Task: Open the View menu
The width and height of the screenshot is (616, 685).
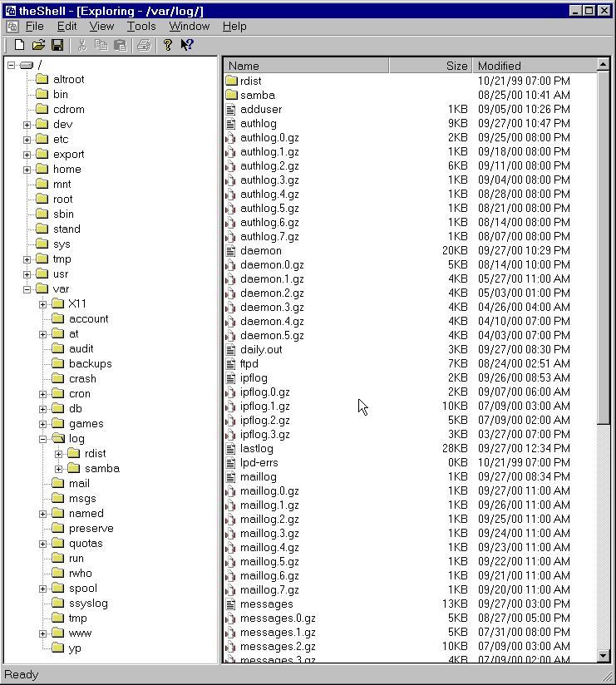Action: pyautogui.click(x=101, y=27)
